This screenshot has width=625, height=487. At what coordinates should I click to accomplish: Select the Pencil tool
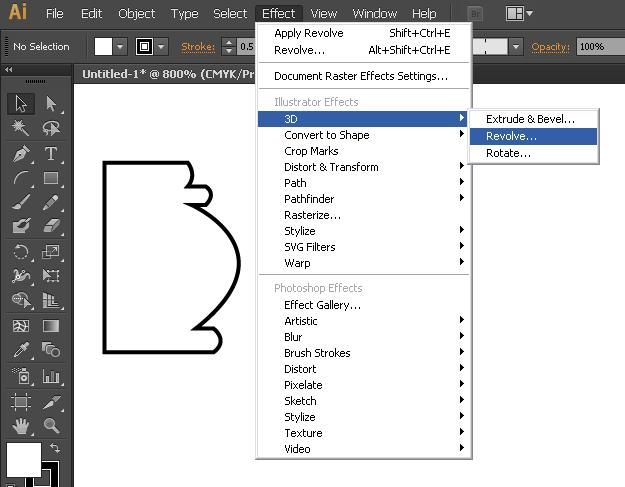51,202
